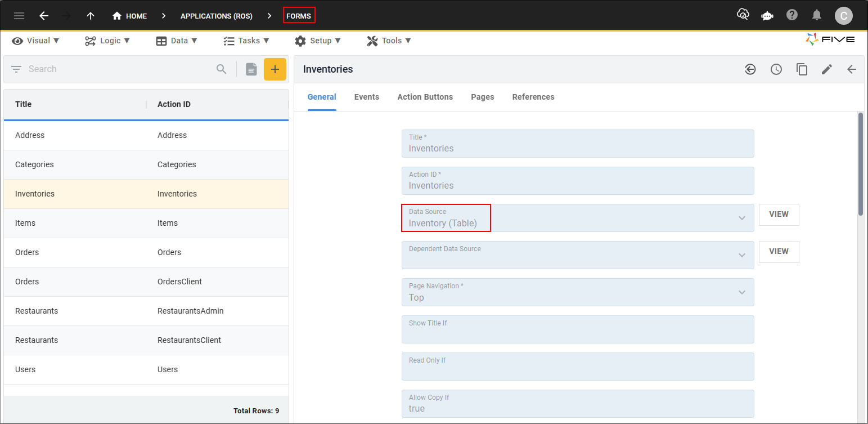Click the forward arrow in top bar
This screenshot has width=868, height=424.
[x=66, y=16]
